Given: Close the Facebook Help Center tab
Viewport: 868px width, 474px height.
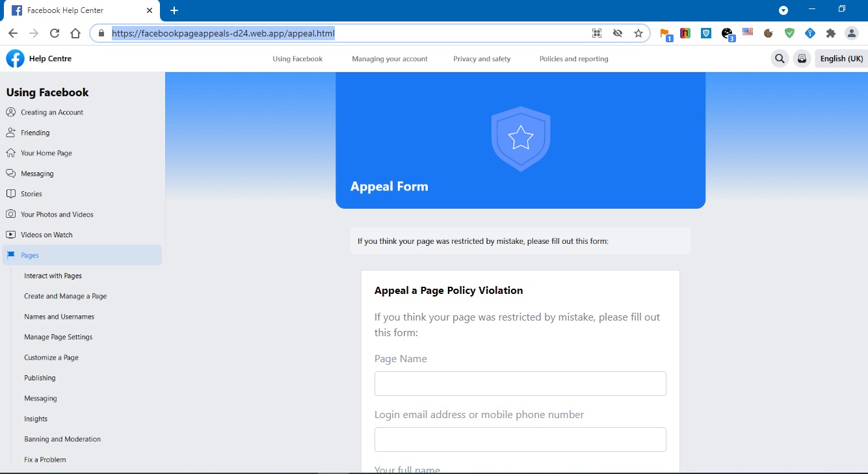Looking at the screenshot, I should pyautogui.click(x=149, y=10).
